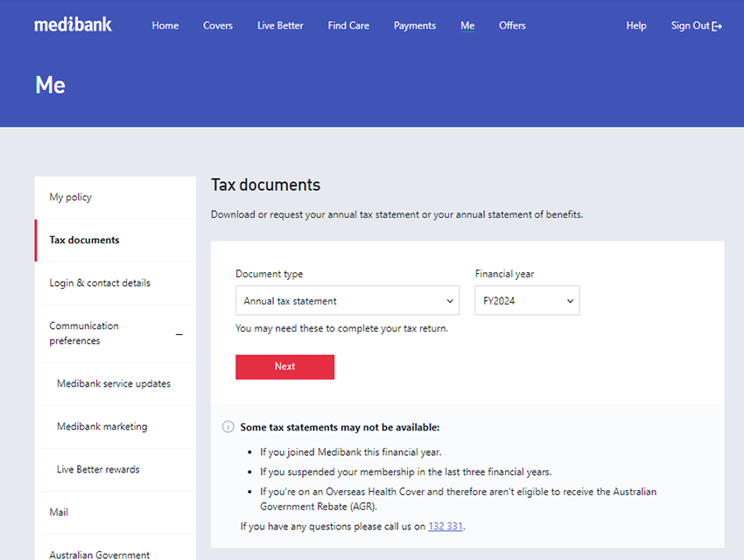Click the Sign Out text
The image size is (744, 560).
tap(691, 25)
